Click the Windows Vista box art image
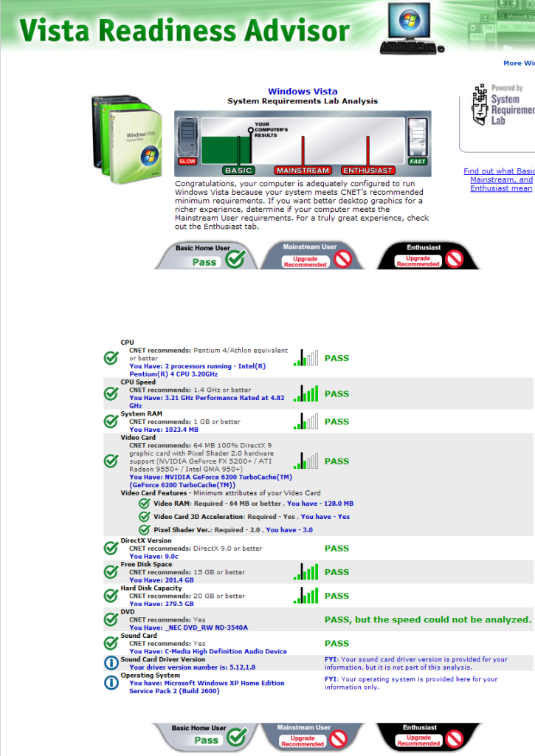The image size is (535, 756). (x=127, y=139)
